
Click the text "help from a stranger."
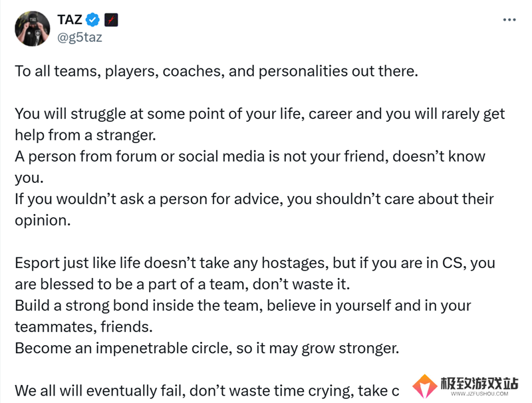coord(86,135)
